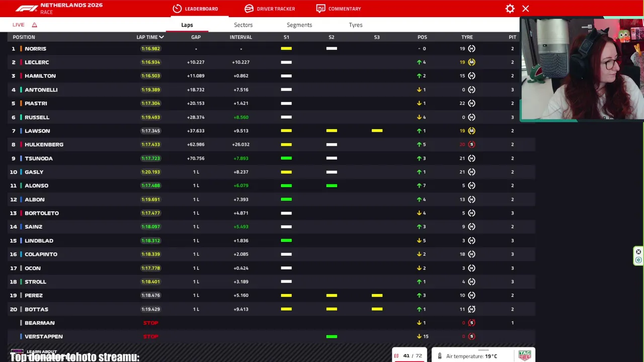Click Antonelli's tyre compound icon
This screenshot has width=644, height=362.
pyautogui.click(x=471, y=89)
